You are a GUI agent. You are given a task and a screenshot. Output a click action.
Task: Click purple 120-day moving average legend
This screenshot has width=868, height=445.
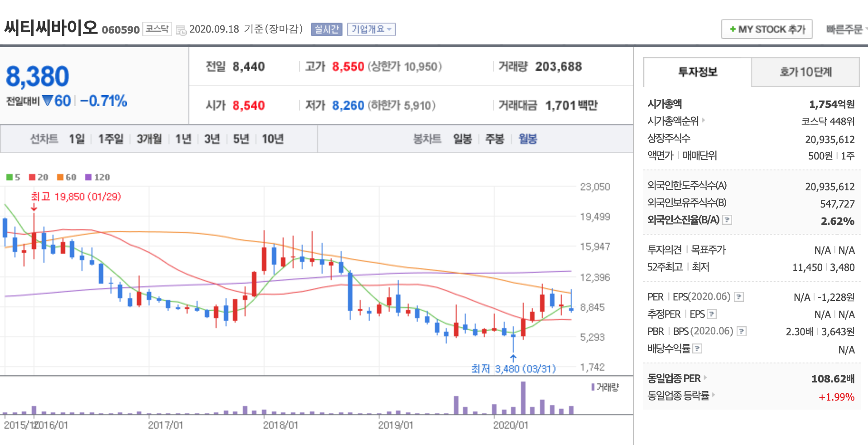pos(97,177)
